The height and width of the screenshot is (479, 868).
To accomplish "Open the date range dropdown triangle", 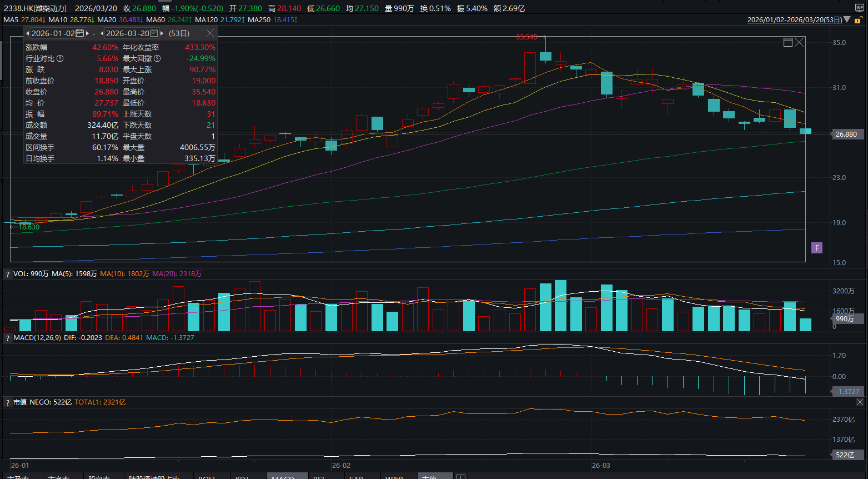I will 847,19.
